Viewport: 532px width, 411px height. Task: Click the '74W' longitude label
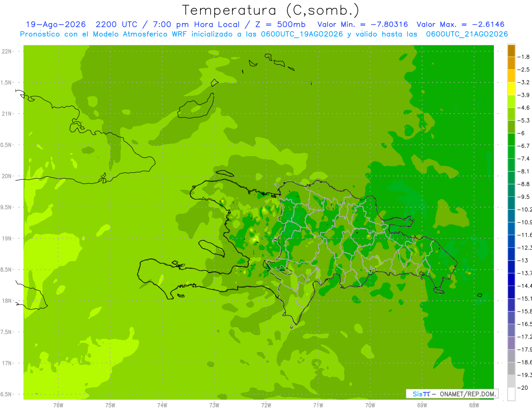[x=162, y=405]
